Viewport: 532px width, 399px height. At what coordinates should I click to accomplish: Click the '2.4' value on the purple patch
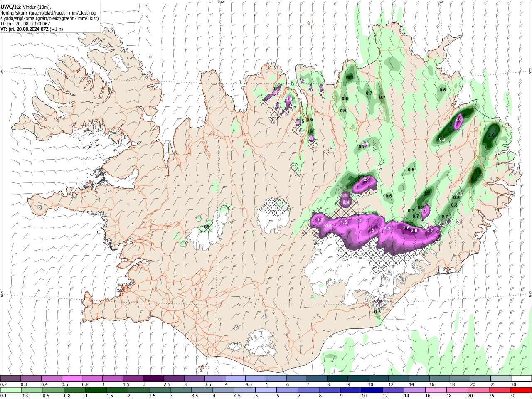[x=367, y=179]
